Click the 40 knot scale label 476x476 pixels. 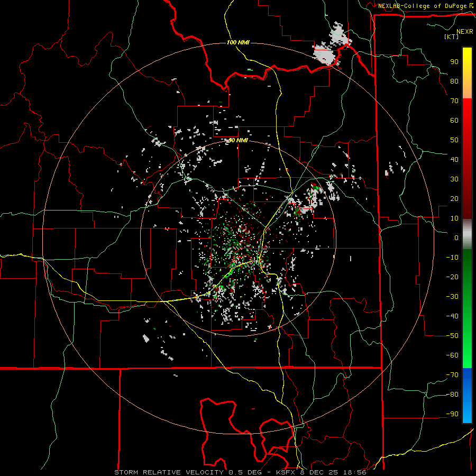click(454, 159)
